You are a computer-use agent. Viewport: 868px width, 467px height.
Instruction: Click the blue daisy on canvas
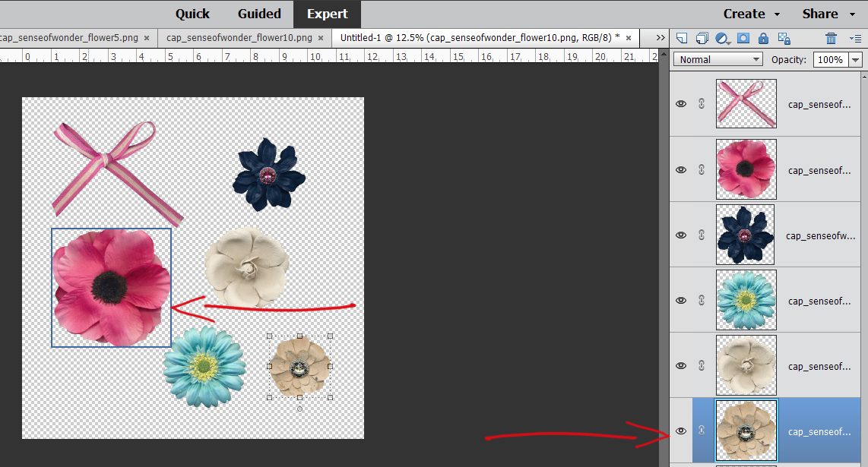[204, 366]
